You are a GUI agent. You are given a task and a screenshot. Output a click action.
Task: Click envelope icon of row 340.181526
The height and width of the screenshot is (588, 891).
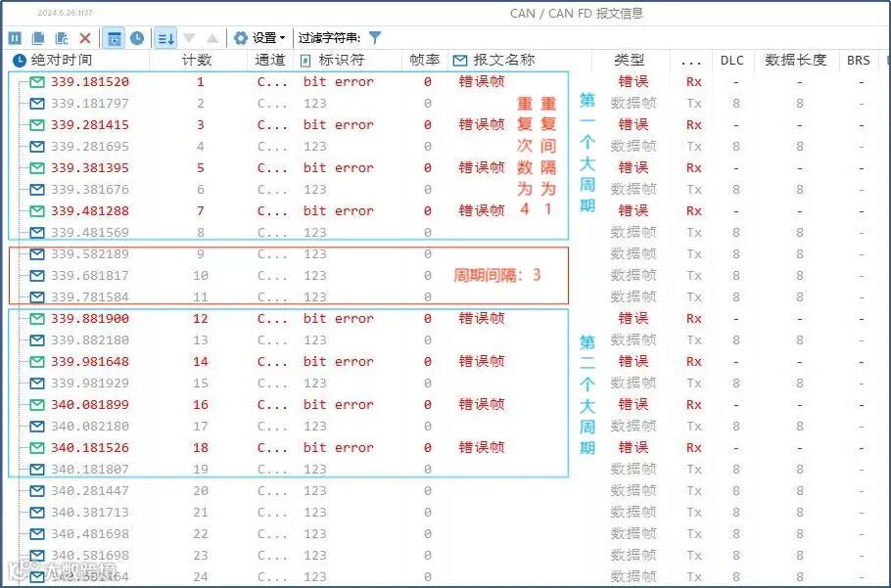point(37,448)
